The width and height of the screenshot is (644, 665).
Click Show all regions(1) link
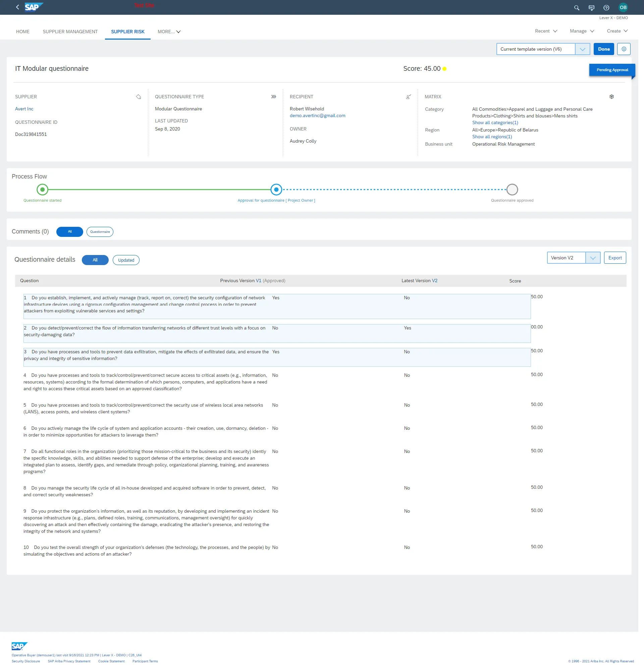492,137
